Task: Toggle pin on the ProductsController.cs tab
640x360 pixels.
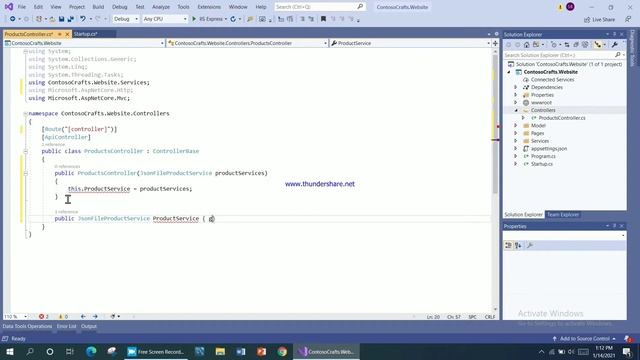Action: [x=60, y=34]
